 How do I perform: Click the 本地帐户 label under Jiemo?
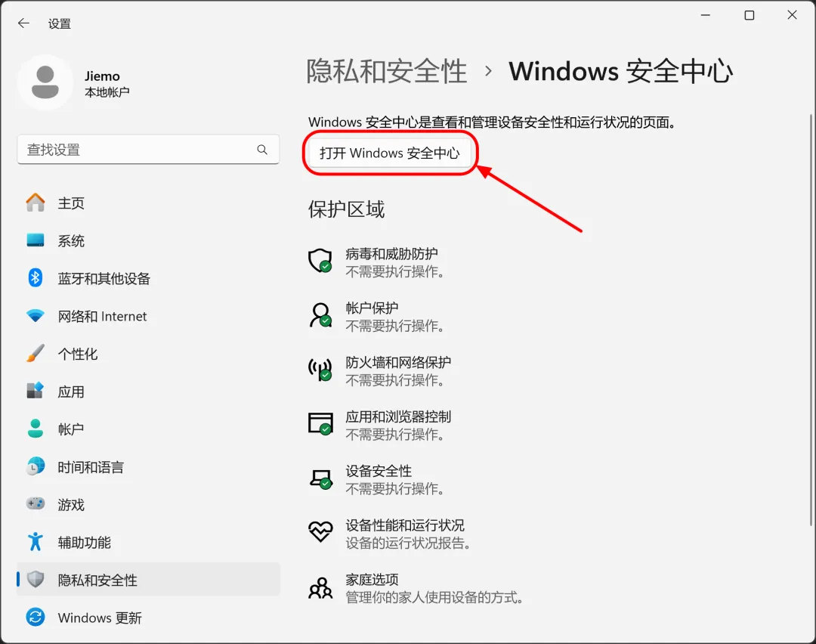point(107,92)
